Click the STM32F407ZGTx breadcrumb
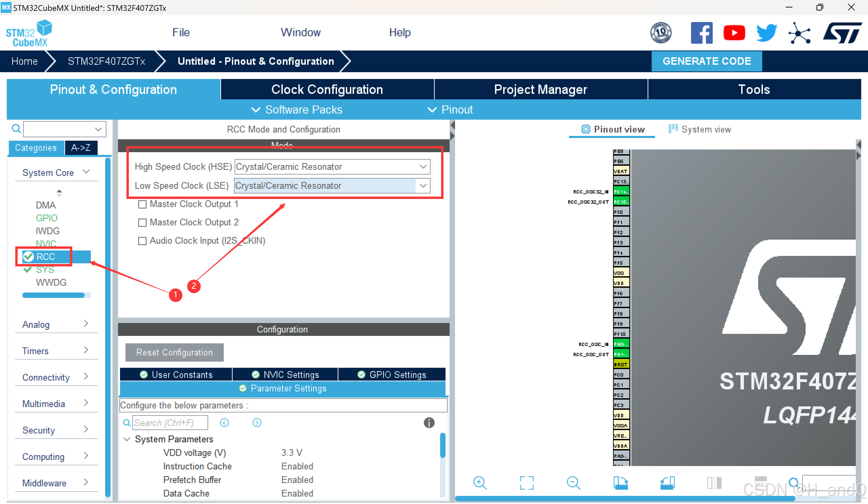 (106, 61)
